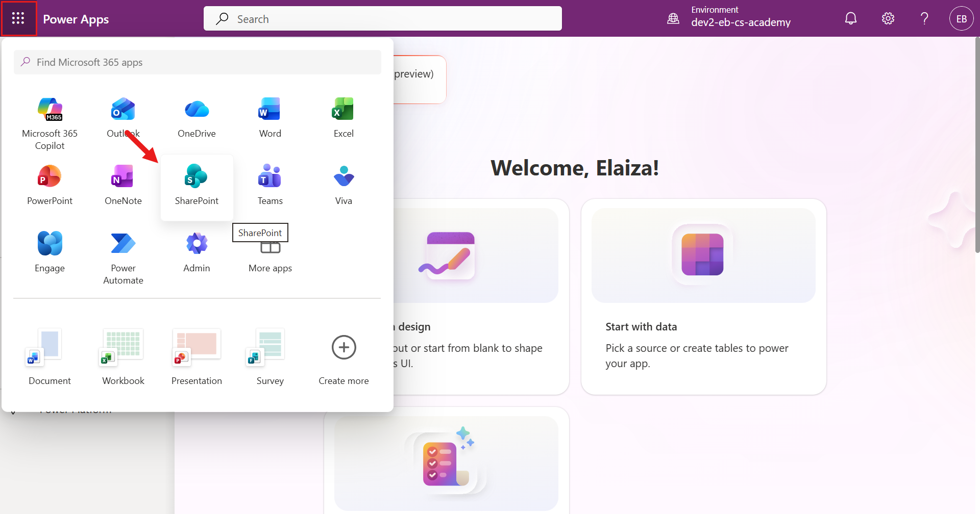Create a new Excel Workbook
Viewport: 980px width, 514px height.
[x=123, y=357]
